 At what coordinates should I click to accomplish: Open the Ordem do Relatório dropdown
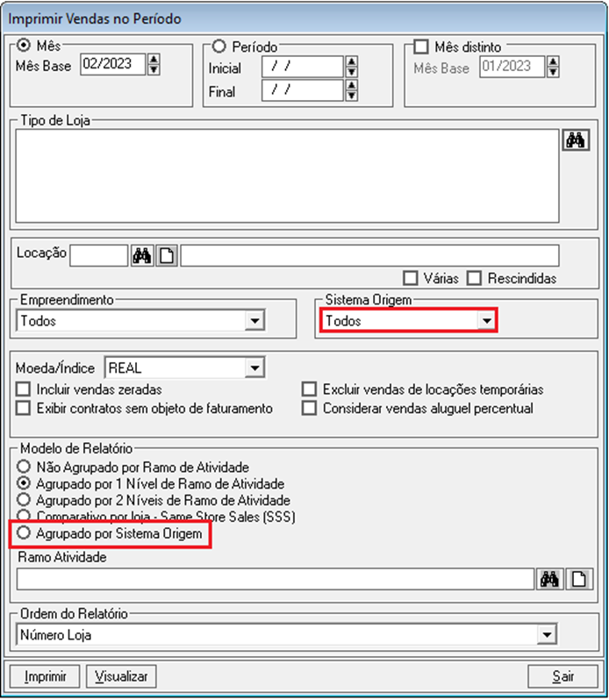pyautogui.click(x=547, y=634)
